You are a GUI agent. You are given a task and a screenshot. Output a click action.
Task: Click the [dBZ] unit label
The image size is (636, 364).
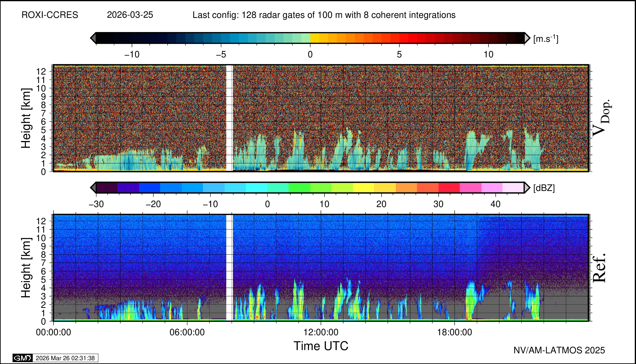[544, 188]
